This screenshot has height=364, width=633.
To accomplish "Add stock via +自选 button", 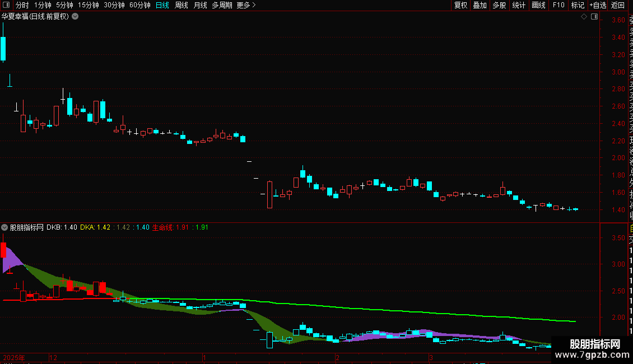I will pyautogui.click(x=598, y=5).
